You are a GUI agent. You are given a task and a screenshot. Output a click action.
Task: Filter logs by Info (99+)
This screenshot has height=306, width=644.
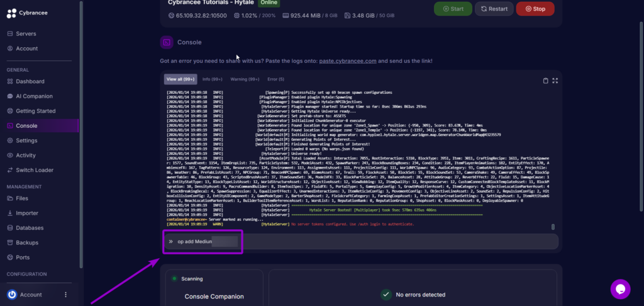(213, 79)
